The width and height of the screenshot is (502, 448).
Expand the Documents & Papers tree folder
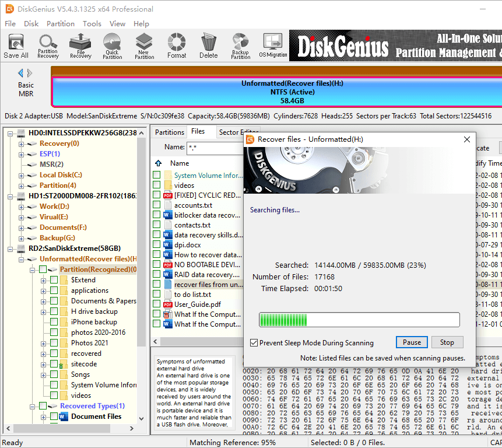pos(44,302)
